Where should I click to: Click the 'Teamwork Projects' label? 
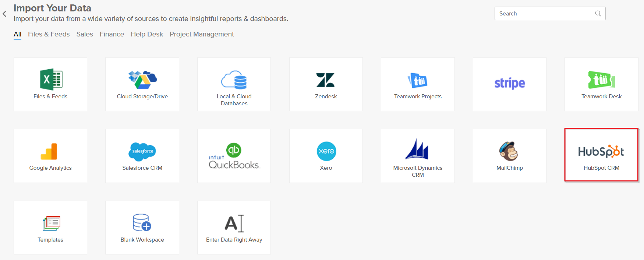pyautogui.click(x=418, y=96)
